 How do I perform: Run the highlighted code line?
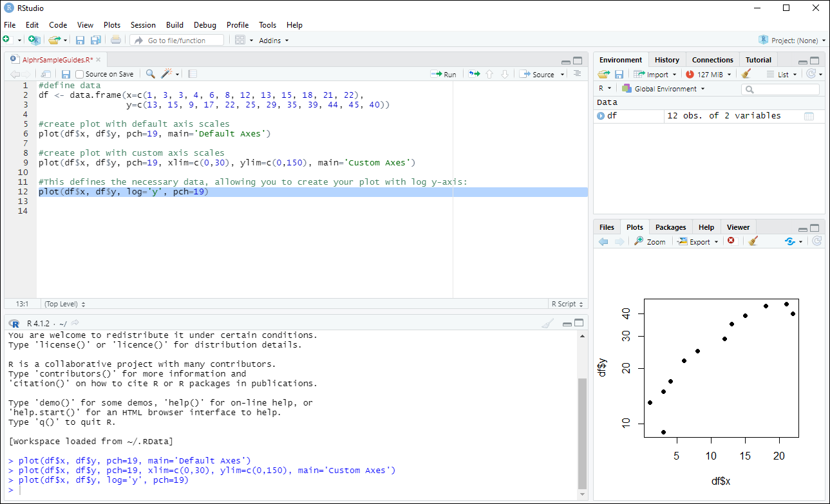(x=444, y=73)
